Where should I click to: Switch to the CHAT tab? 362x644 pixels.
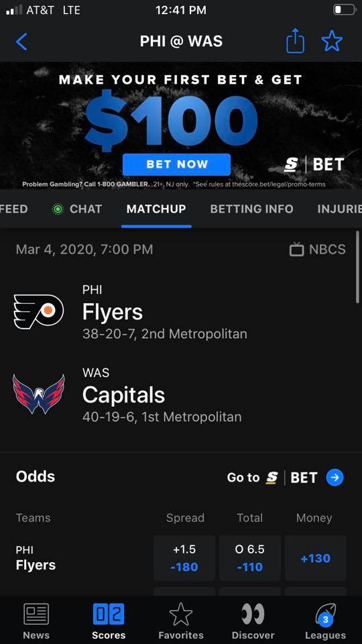pyautogui.click(x=76, y=209)
